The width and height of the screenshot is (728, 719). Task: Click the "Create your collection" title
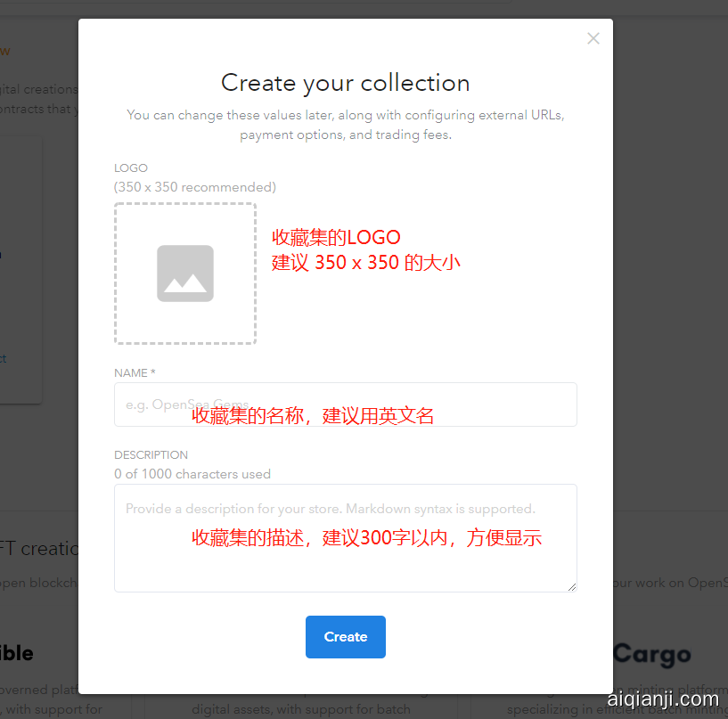[x=345, y=83]
